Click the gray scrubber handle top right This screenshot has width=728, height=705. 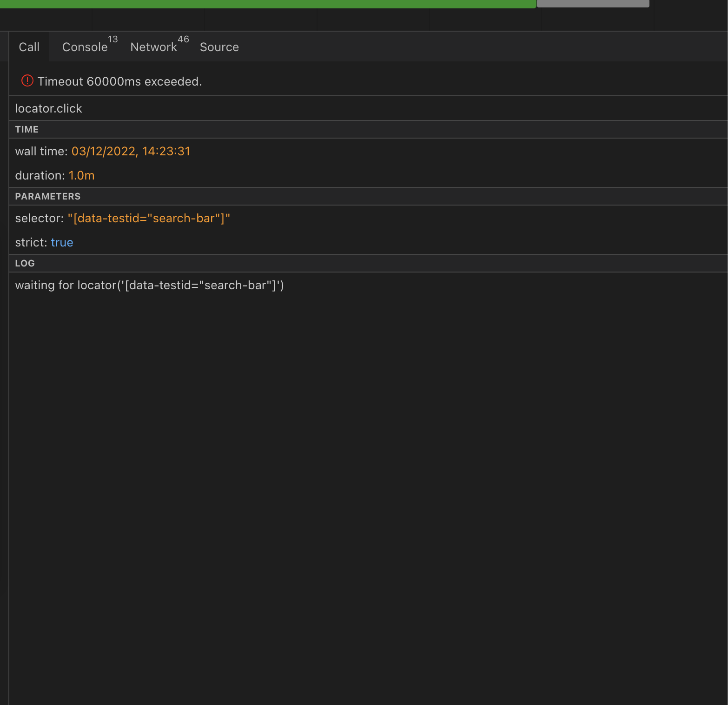point(593,4)
